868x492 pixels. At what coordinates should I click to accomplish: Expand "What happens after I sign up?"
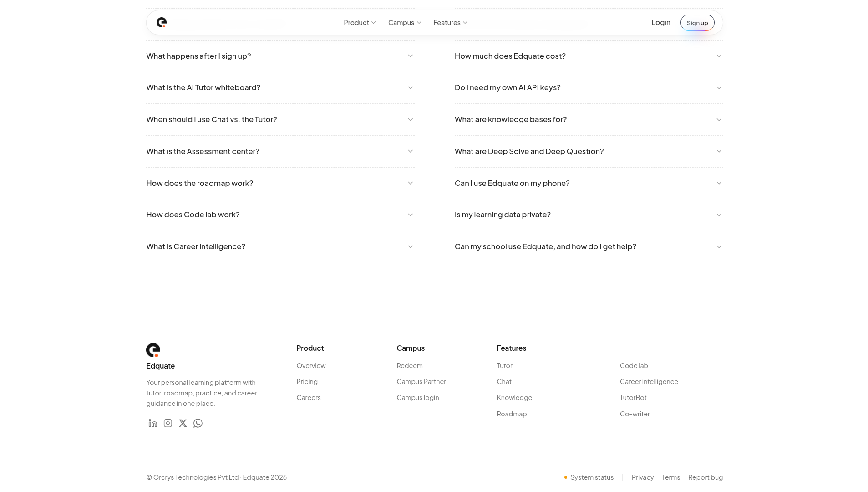click(280, 56)
